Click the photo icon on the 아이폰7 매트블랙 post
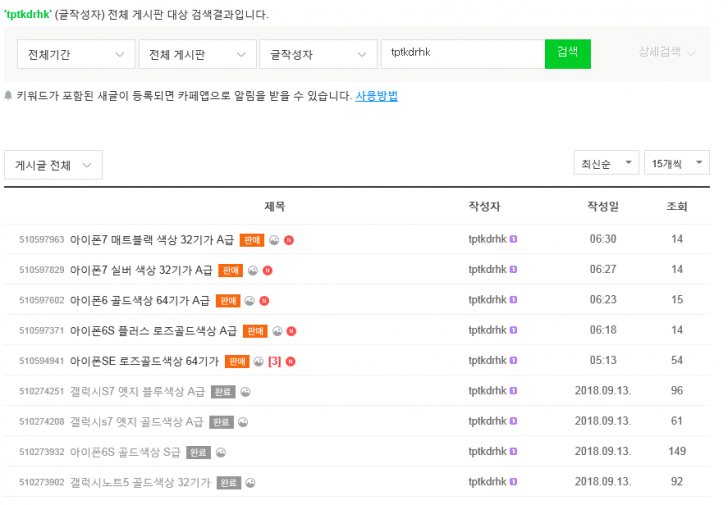This screenshot has width=728, height=505. (x=275, y=240)
